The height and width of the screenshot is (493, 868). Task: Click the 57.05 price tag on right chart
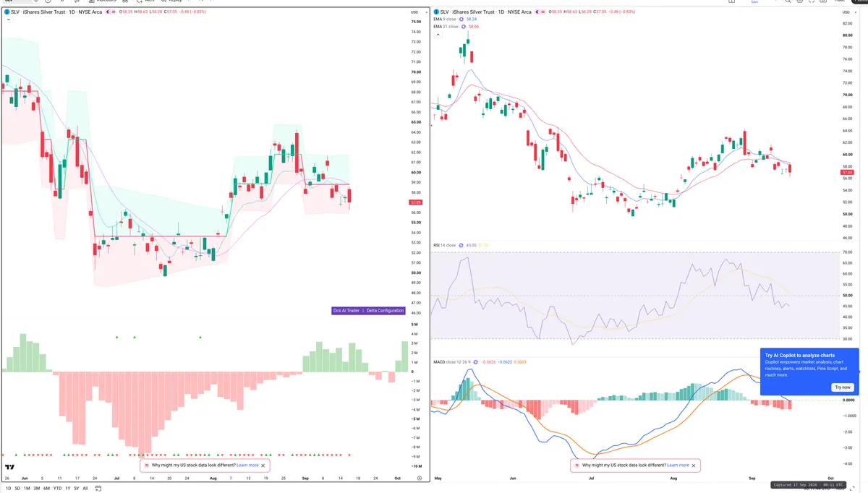[x=848, y=172]
